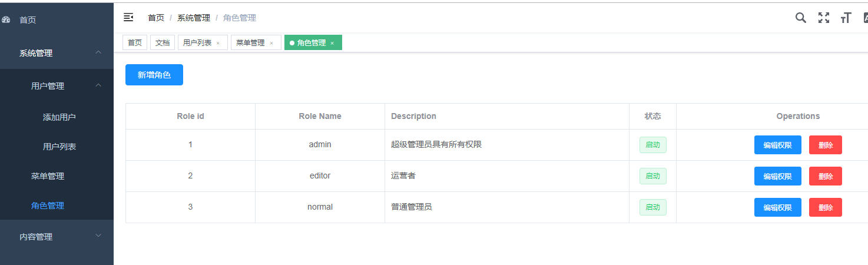The image size is (868, 265).
Task: Close the 菜单管理 tab via its x
Action: pos(271,43)
